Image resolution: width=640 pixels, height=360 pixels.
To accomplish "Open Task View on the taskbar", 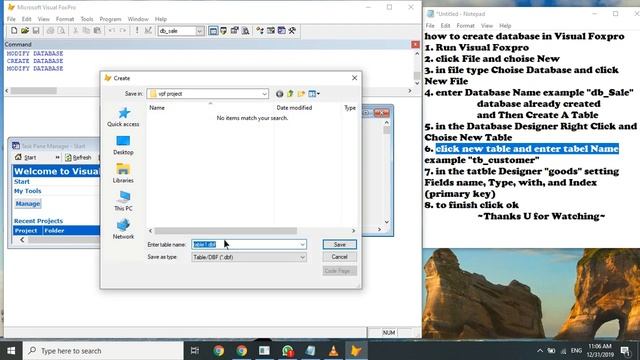I will (x=195, y=351).
